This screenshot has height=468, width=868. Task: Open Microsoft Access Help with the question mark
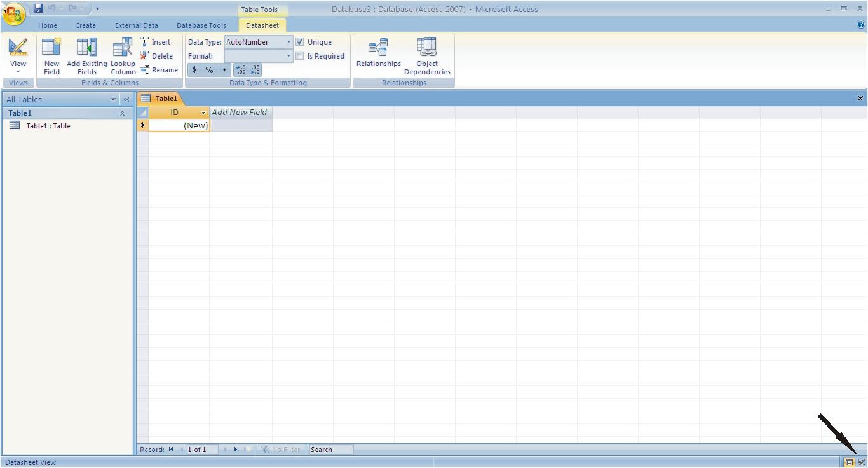coord(861,25)
